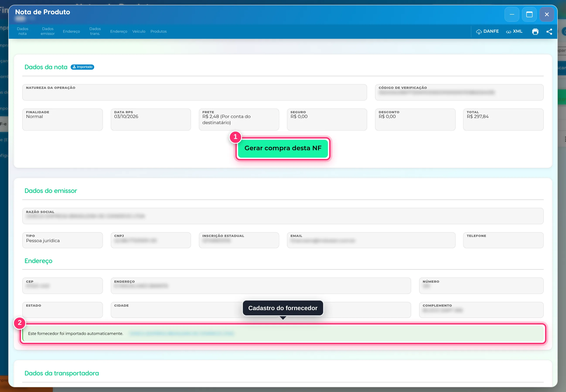Screen dimensions: 566x392
Task: Click the Dados do emissor heading
Action: tap(51, 191)
